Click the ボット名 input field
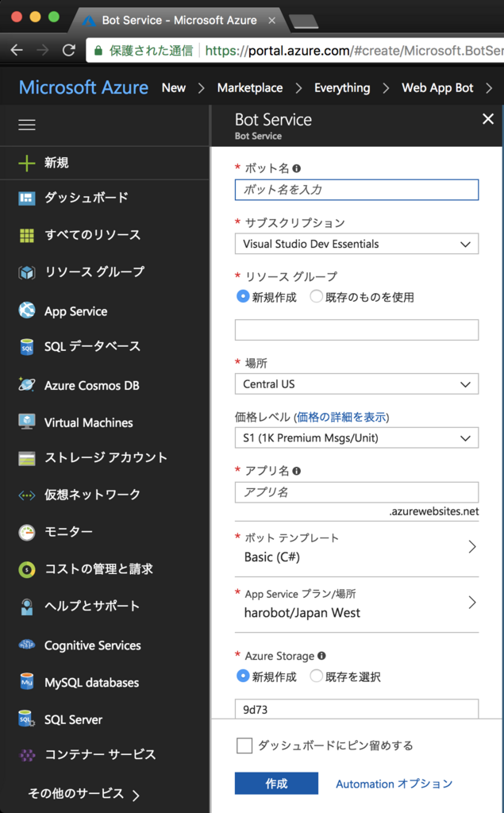The width and height of the screenshot is (504, 813). pos(356,190)
